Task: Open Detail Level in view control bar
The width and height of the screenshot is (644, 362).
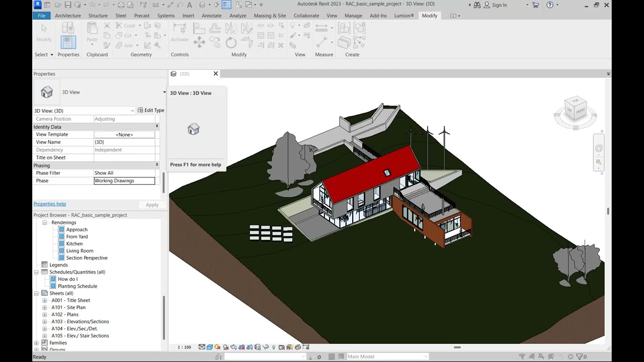Action: (202, 347)
